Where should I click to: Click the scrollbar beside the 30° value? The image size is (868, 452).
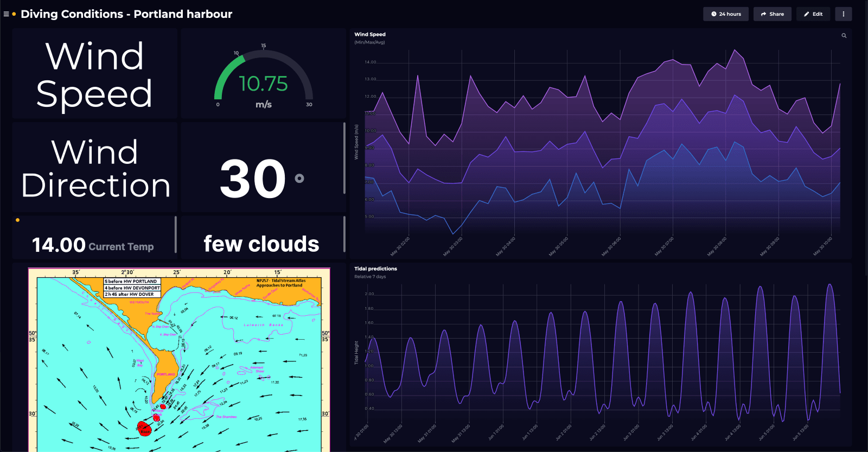click(344, 158)
